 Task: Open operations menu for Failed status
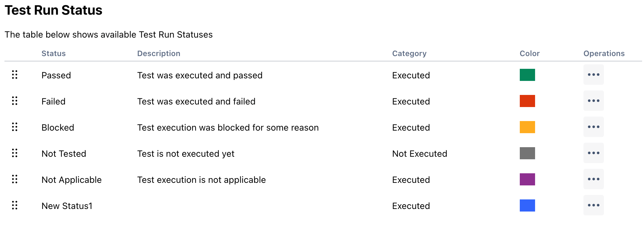pyautogui.click(x=593, y=101)
